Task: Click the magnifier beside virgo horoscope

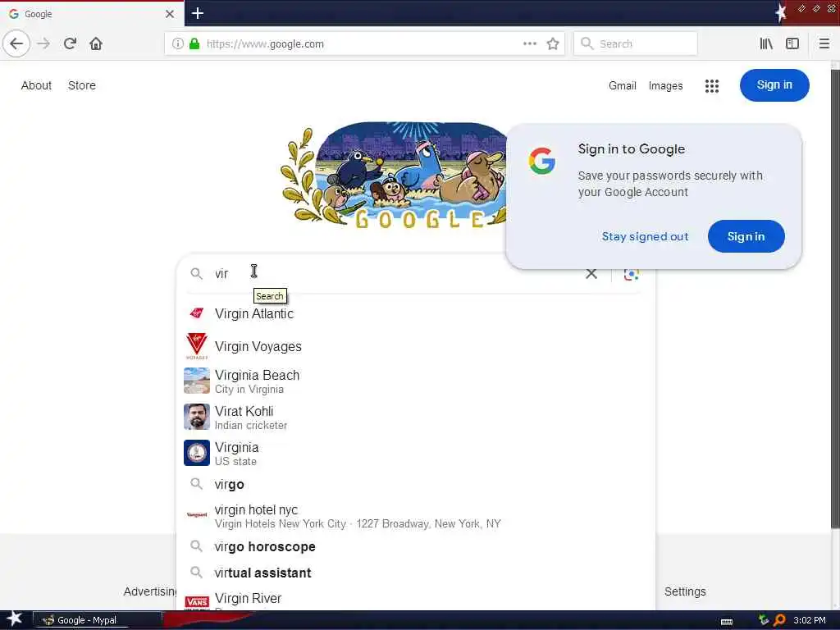Action: [197, 546]
